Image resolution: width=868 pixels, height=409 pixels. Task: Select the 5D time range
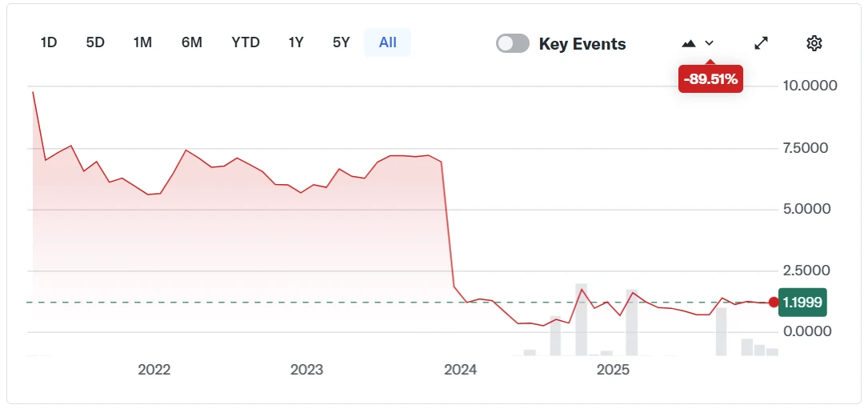(x=95, y=42)
